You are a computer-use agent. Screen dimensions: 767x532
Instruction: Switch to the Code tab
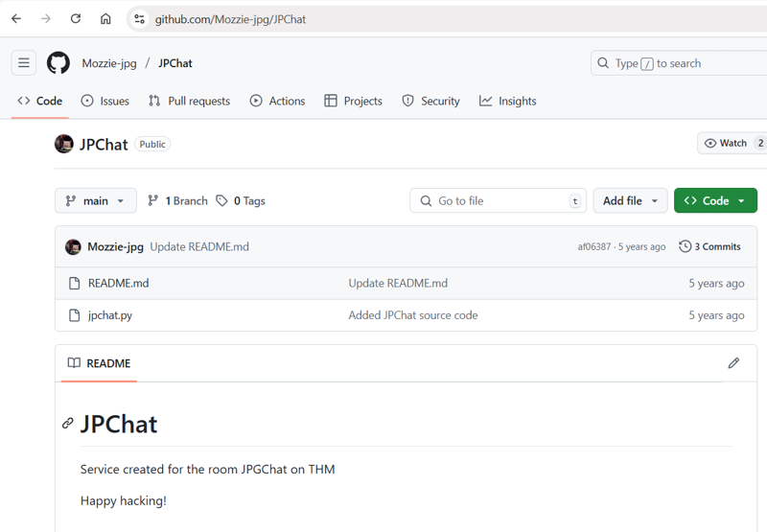(40, 102)
